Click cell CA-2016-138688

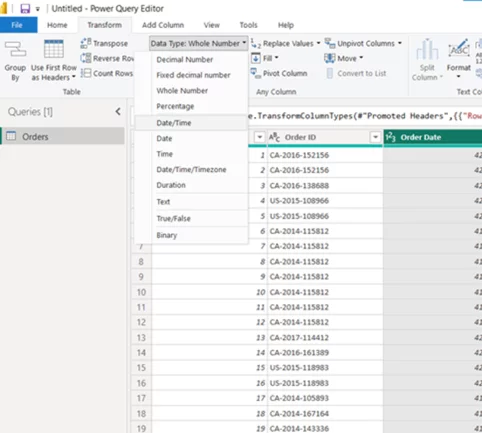[x=325, y=186]
